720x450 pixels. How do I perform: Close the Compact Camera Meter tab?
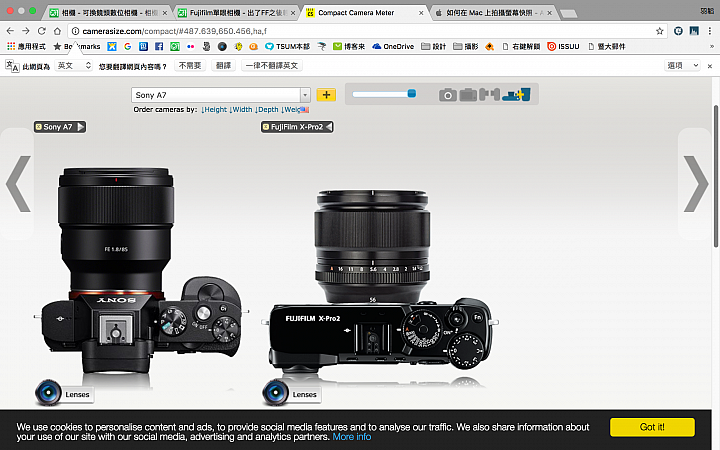click(x=421, y=13)
